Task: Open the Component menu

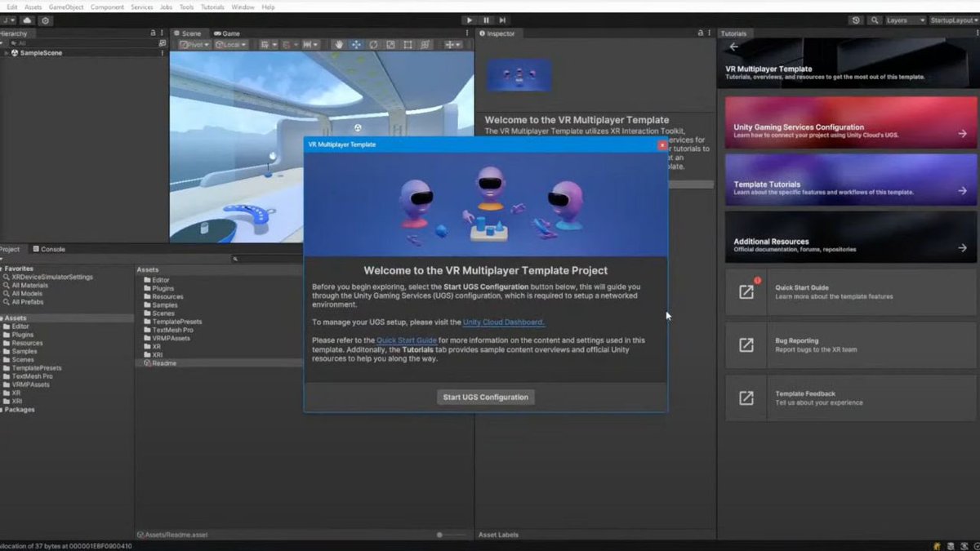Action: click(107, 6)
